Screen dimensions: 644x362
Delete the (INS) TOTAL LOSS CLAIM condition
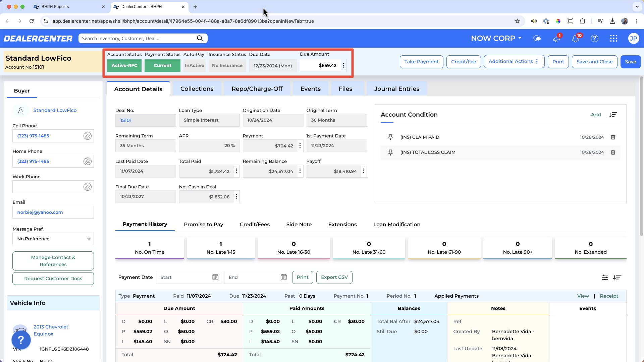click(x=613, y=152)
